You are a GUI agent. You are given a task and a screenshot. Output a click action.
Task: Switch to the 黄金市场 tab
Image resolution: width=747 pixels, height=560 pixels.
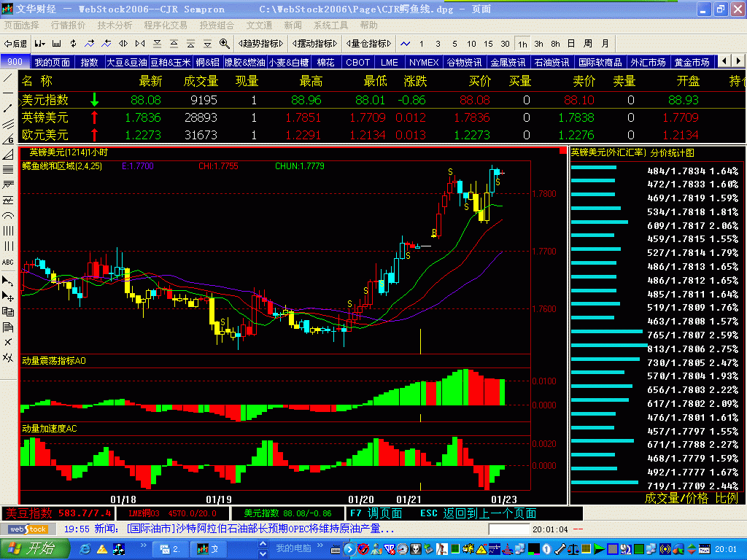tap(692, 63)
